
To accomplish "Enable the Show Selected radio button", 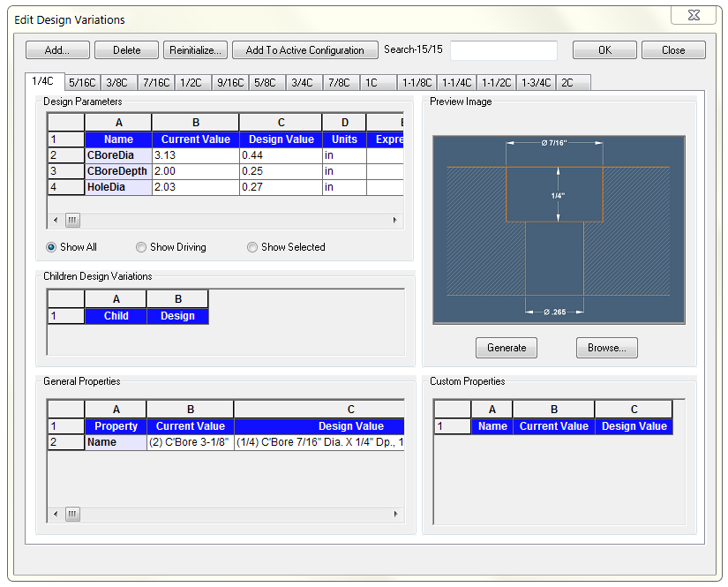I will click(x=252, y=247).
